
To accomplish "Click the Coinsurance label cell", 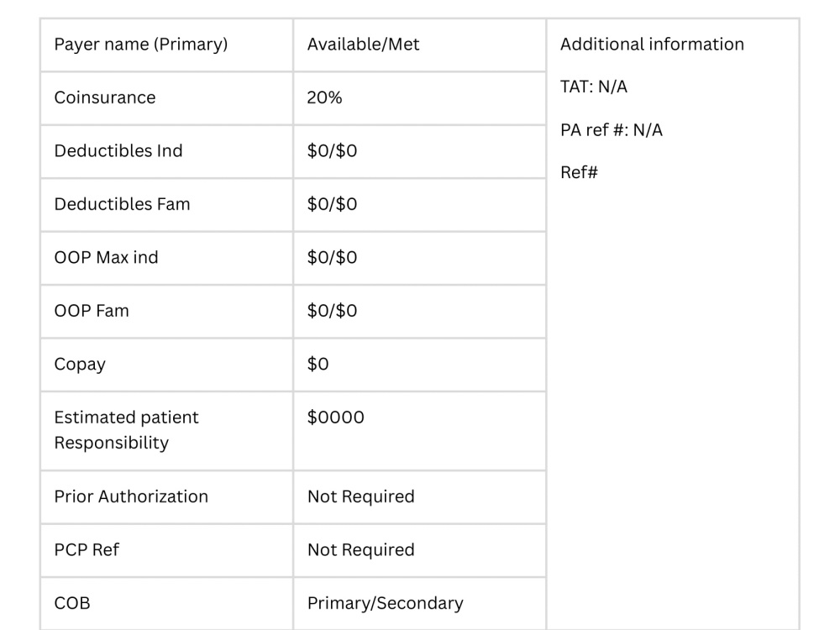I will 166,98.
